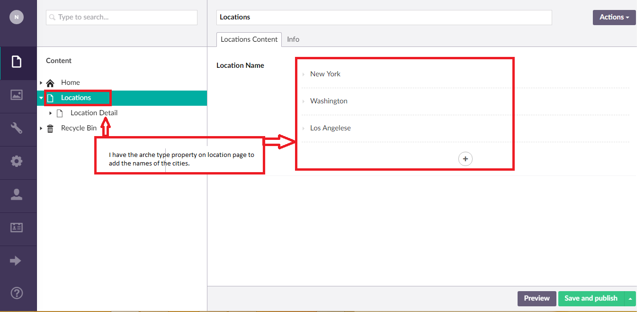This screenshot has height=312, width=644.
Task: Open the Users section icon
Action: tap(17, 194)
